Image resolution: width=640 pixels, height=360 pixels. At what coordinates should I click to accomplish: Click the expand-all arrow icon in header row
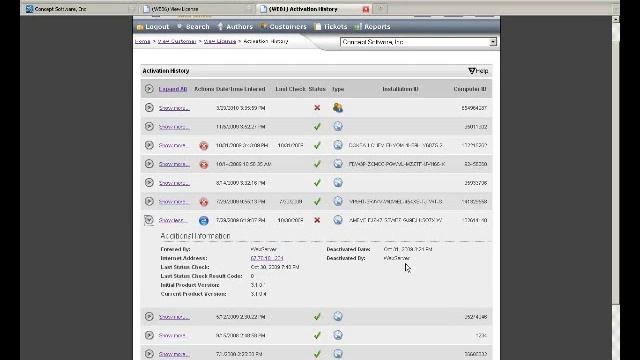149,89
